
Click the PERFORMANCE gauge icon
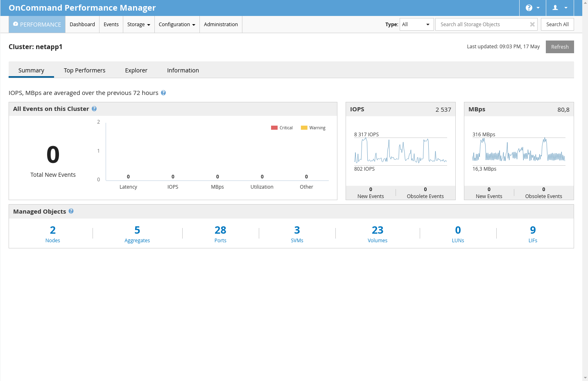pos(16,24)
